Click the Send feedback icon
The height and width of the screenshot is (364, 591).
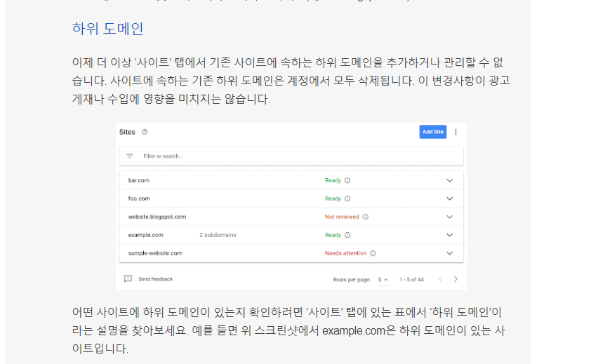coord(128,279)
